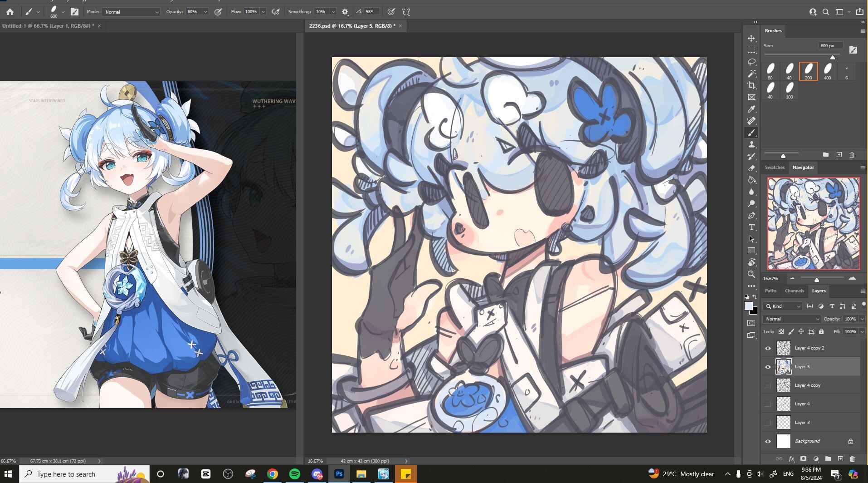Select the Rectangle shape tool
The width and height of the screenshot is (868, 483).
[x=751, y=251]
